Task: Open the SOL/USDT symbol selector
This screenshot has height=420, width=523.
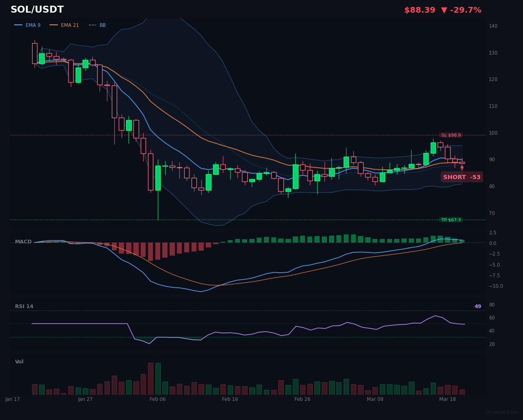Action: pyautogui.click(x=37, y=9)
